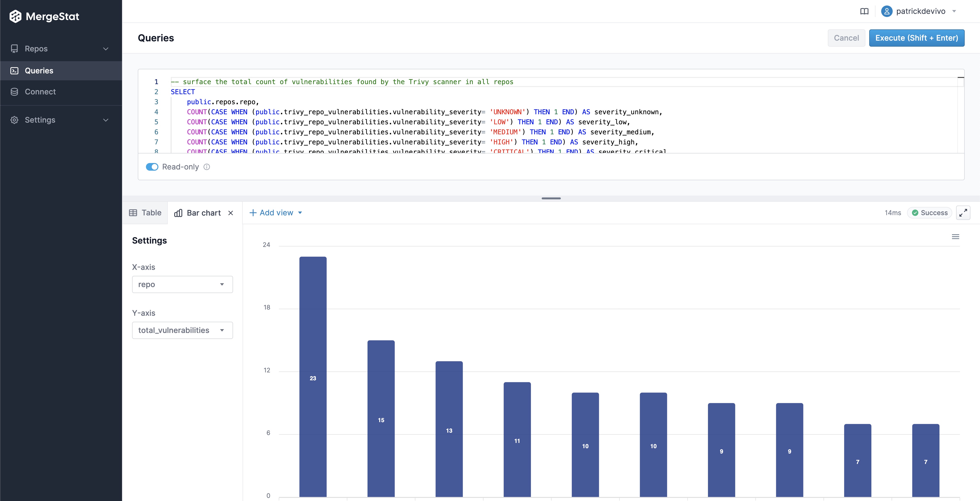
Task: Close the Bar chart view
Action: [231, 213]
